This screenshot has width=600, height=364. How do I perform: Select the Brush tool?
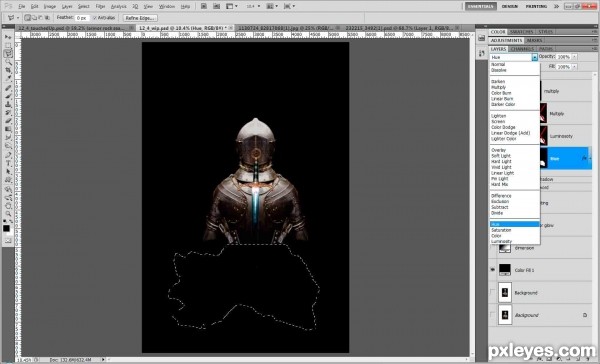pos(8,96)
